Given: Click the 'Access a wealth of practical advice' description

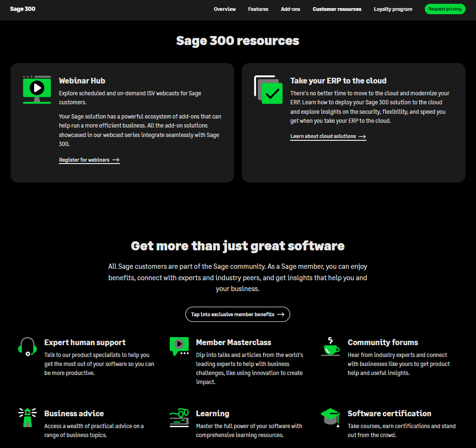Looking at the screenshot, I should point(94,430).
